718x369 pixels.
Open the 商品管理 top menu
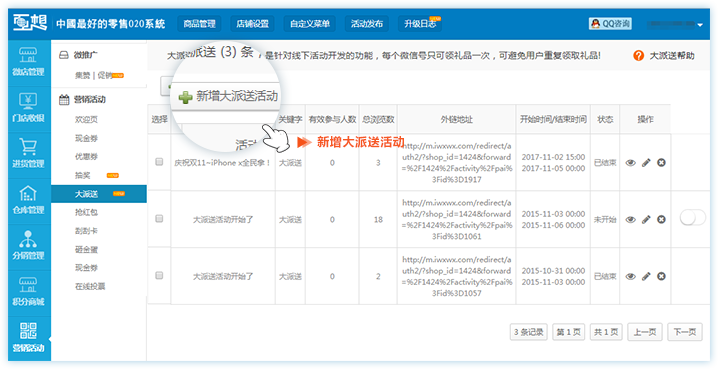pos(199,24)
